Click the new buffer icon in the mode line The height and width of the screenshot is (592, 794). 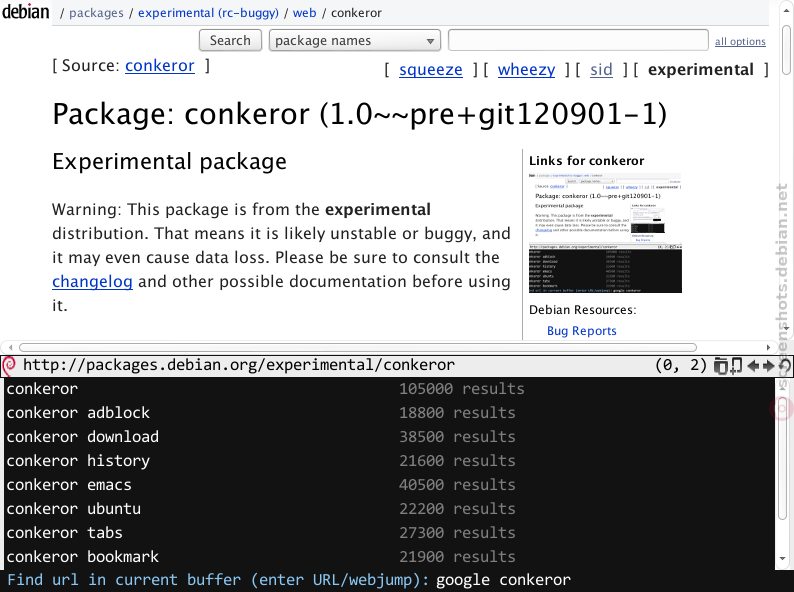pos(736,366)
